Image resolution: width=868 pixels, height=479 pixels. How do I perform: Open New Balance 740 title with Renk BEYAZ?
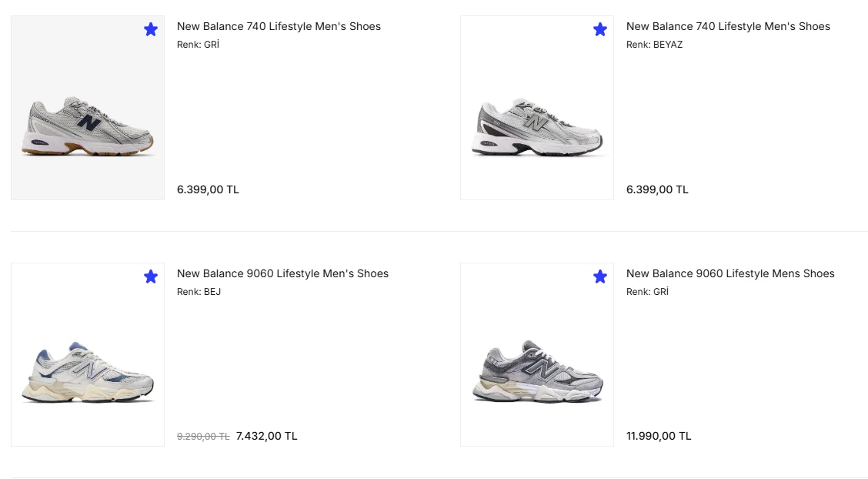click(x=728, y=26)
